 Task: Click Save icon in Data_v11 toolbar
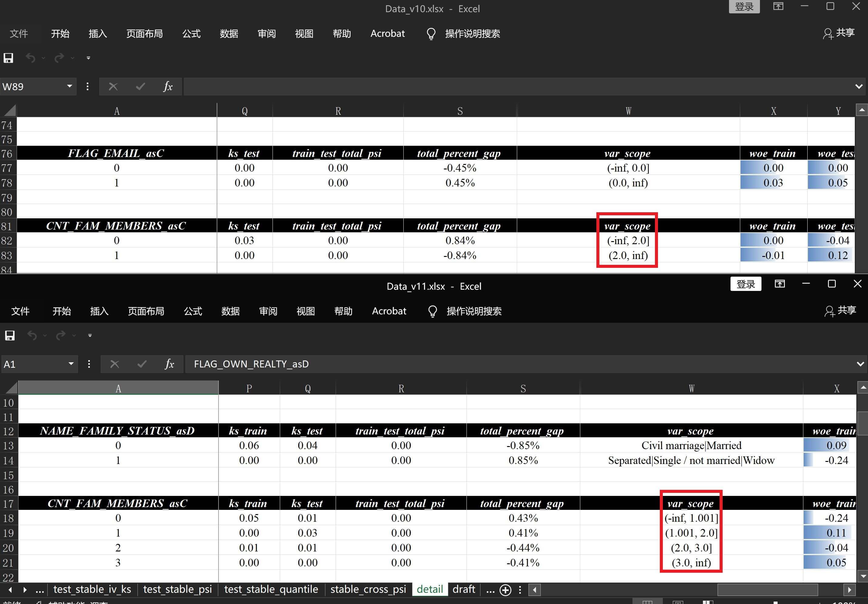click(10, 336)
